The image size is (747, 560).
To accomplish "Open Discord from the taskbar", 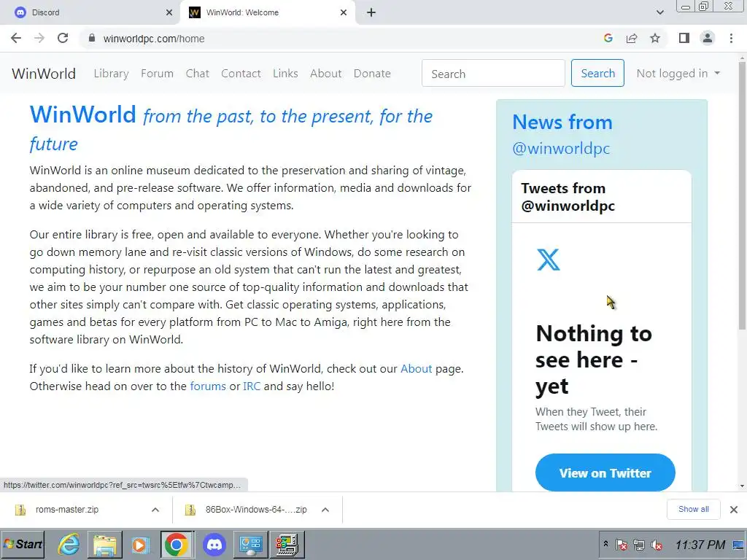I will 214,544.
